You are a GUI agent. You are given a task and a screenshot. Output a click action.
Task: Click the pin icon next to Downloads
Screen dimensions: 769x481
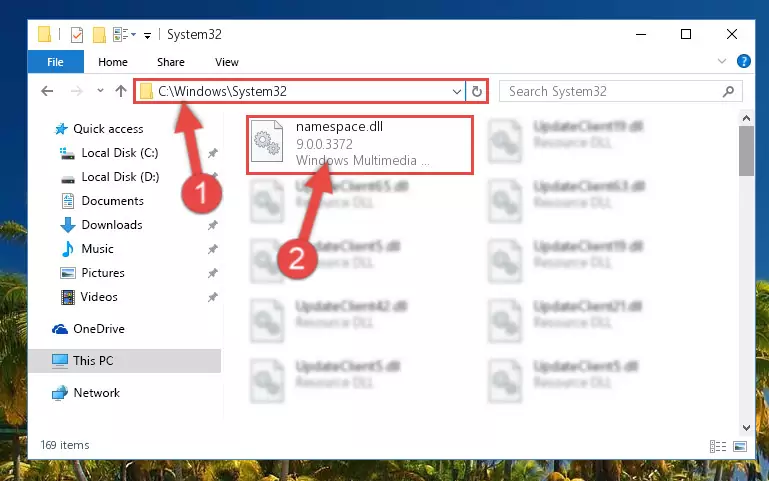(212, 226)
